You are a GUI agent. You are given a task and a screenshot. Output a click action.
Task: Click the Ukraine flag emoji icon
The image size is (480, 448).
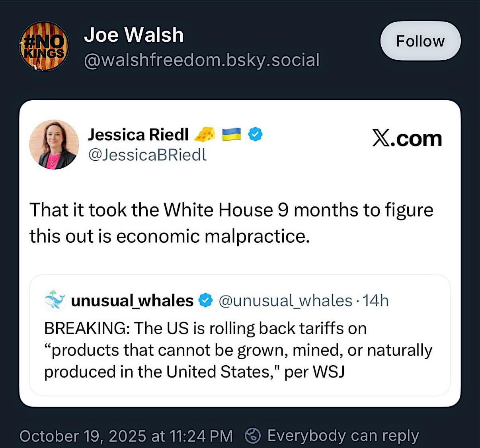pos(231,134)
